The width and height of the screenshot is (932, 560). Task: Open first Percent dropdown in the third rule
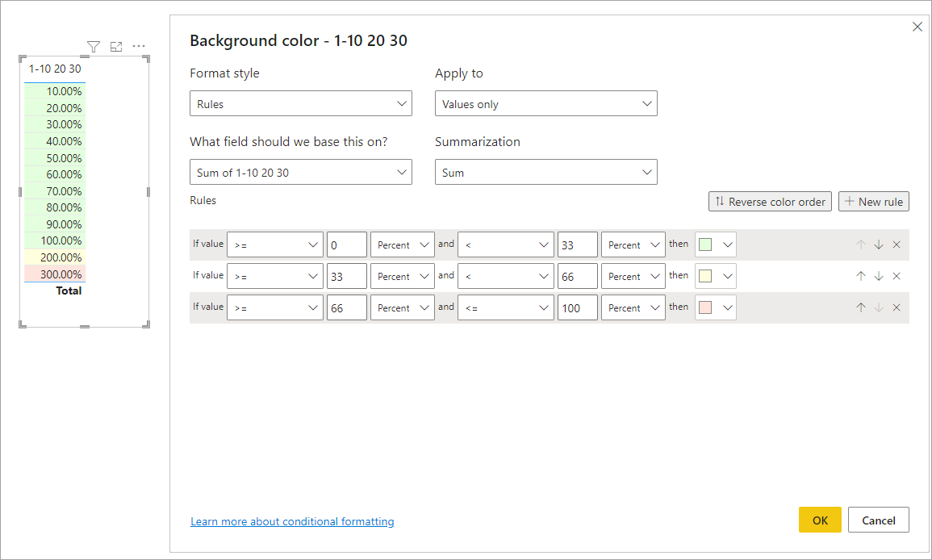point(403,307)
